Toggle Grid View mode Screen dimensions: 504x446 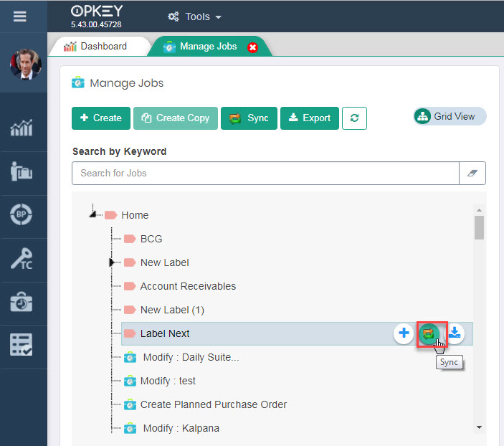(450, 116)
